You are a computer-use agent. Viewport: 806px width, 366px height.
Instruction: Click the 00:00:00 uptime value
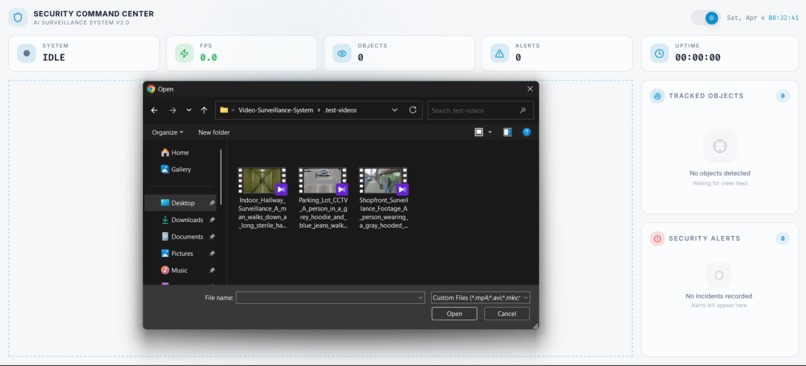pyautogui.click(x=698, y=58)
